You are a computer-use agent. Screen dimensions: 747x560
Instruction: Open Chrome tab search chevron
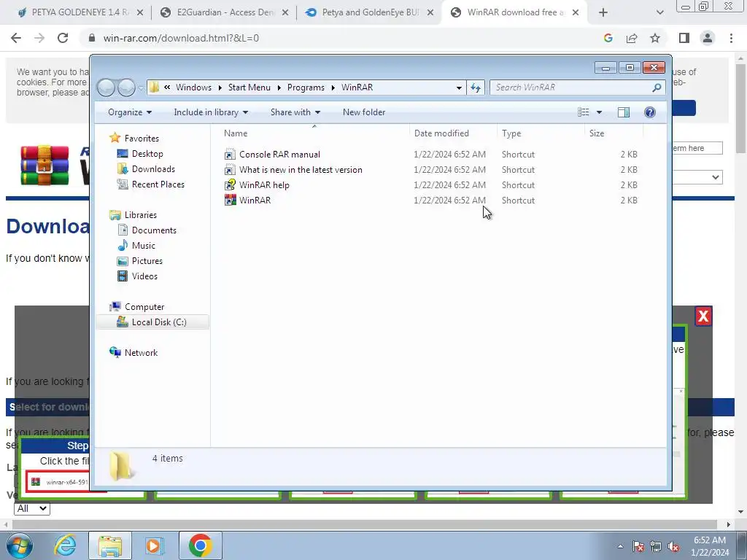(659, 13)
